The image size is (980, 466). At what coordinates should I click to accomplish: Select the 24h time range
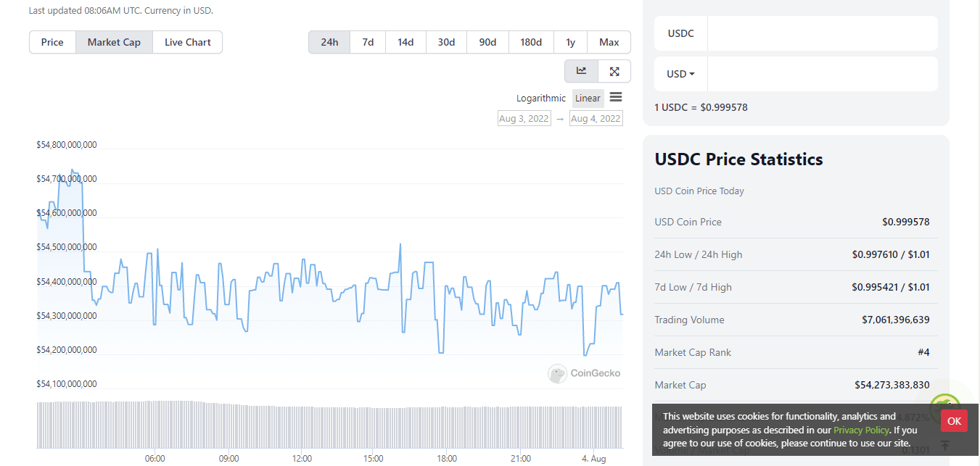[x=329, y=42]
